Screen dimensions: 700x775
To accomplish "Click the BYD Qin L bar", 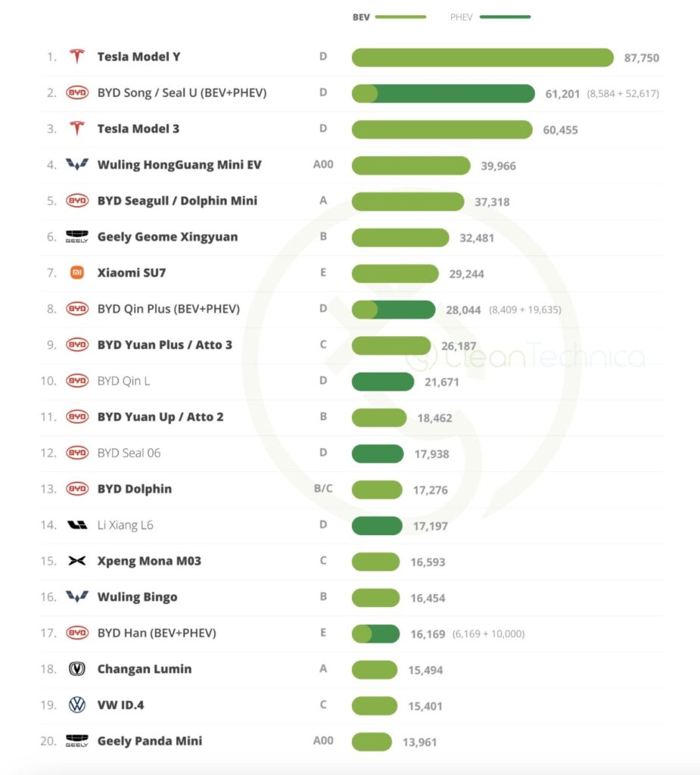I will pyautogui.click(x=382, y=381).
